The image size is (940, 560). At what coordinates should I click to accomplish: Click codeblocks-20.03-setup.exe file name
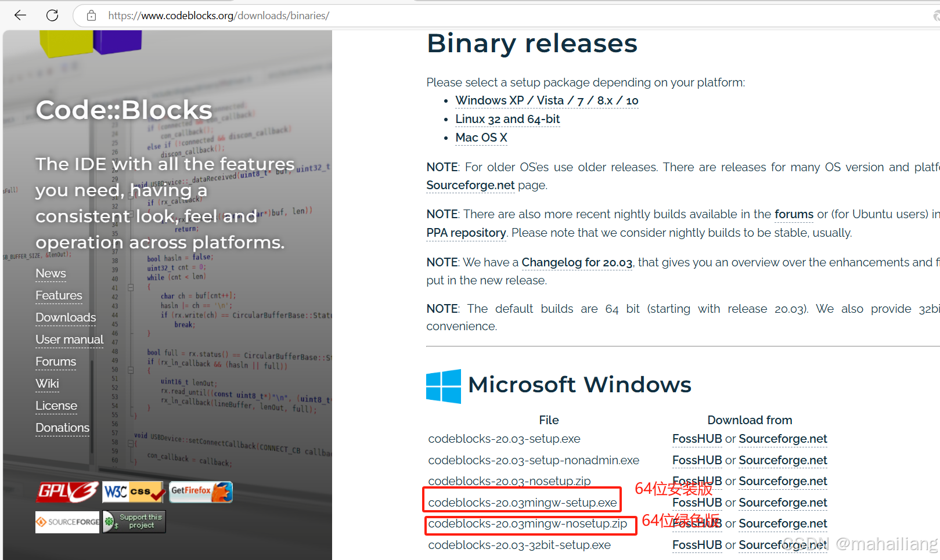point(504,439)
